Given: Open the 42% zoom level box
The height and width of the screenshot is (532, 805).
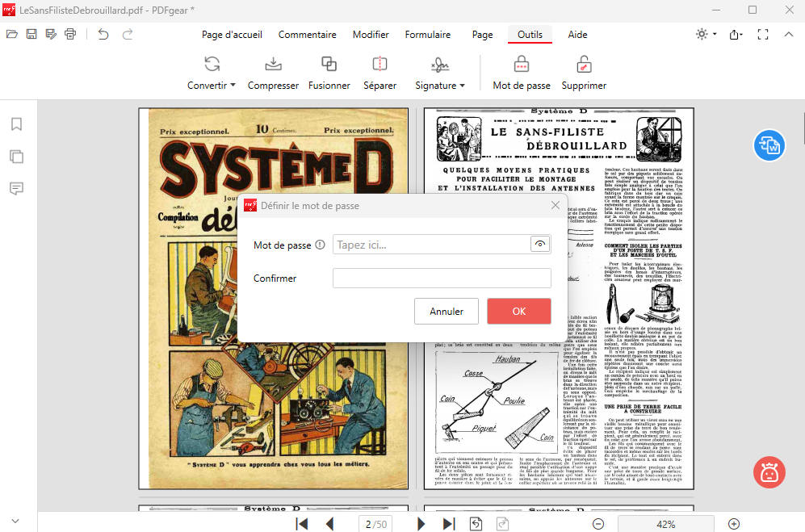Looking at the screenshot, I should [x=666, y=524].
